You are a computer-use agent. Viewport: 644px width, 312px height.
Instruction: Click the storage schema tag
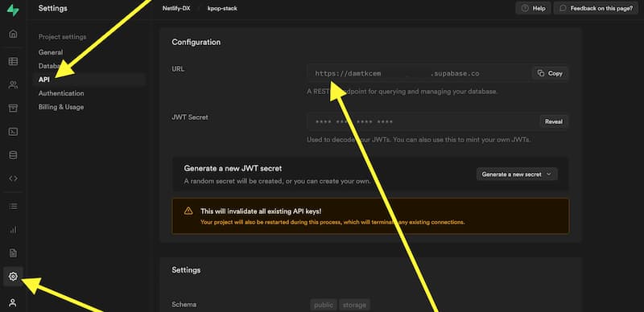coord(354,305)
